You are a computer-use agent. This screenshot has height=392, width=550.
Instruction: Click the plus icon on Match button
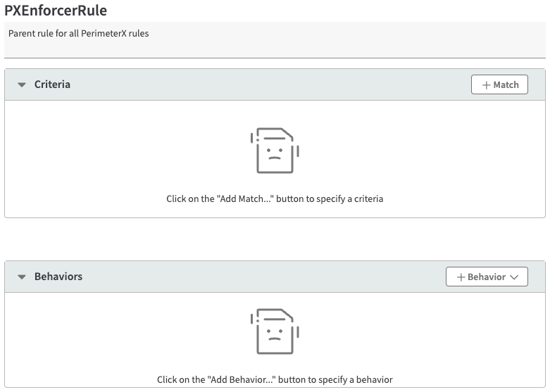coord(486,85)
